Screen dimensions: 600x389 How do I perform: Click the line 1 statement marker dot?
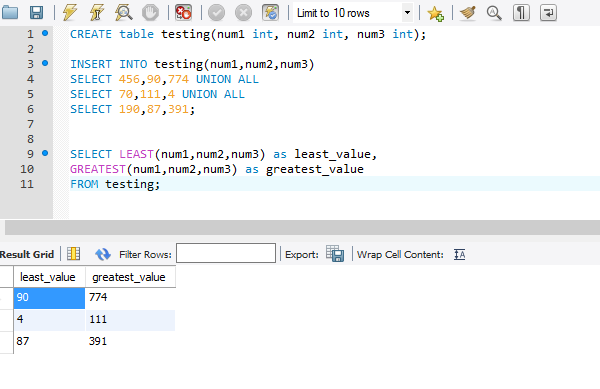(45, 33)
